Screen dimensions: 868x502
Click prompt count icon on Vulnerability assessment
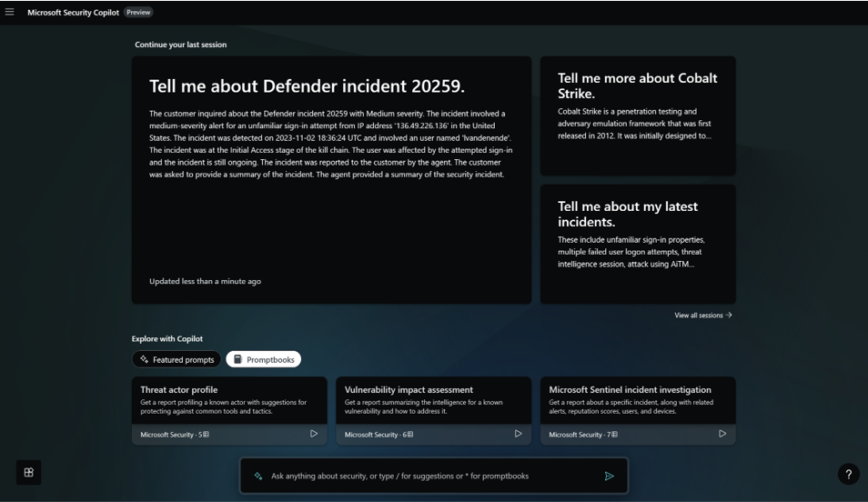tap(410, 435)
